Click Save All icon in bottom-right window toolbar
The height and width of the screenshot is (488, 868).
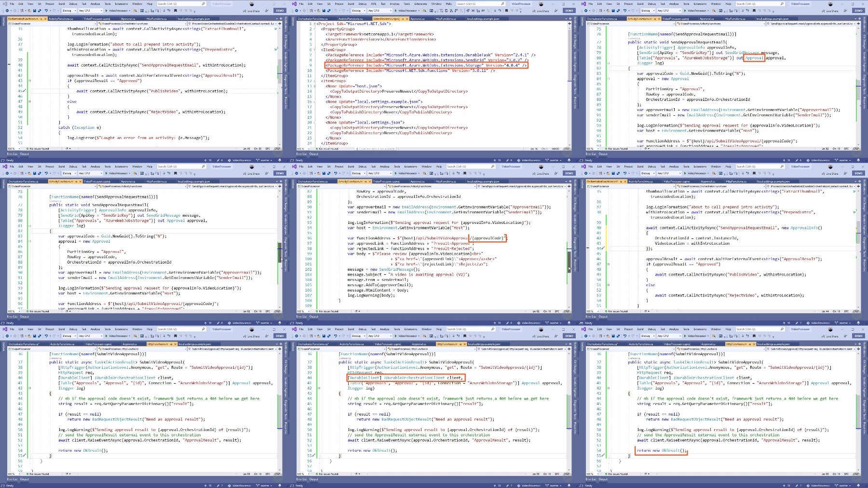coord(618,336)
